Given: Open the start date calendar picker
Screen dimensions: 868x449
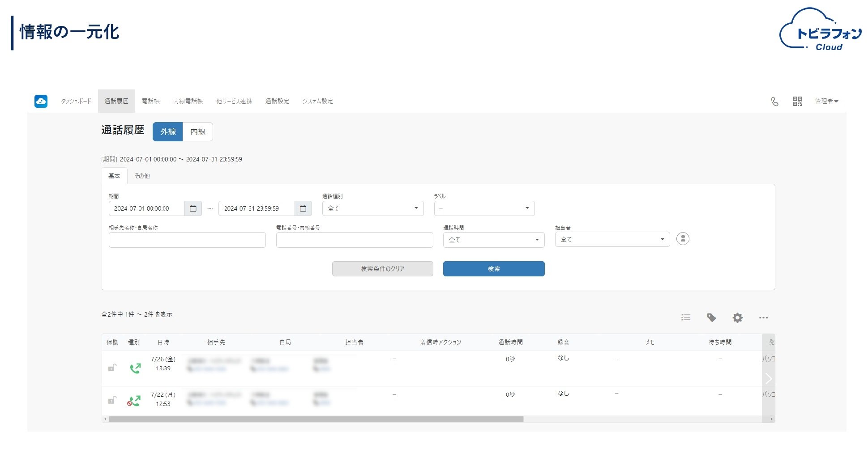Looking at the screenshot, I should (x=193, y=208).
